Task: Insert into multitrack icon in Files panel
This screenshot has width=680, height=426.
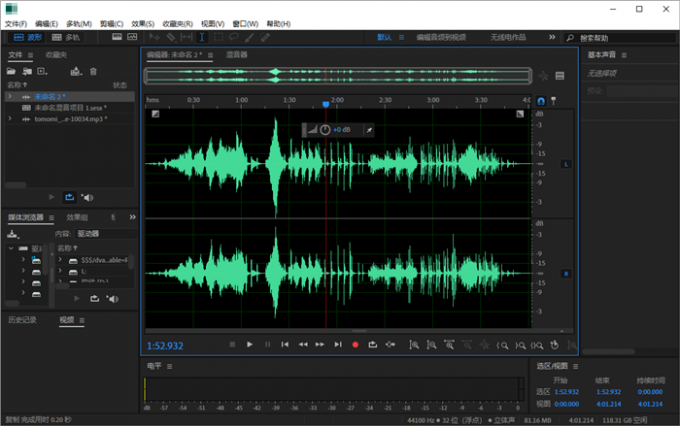Action: click(76, 71)
